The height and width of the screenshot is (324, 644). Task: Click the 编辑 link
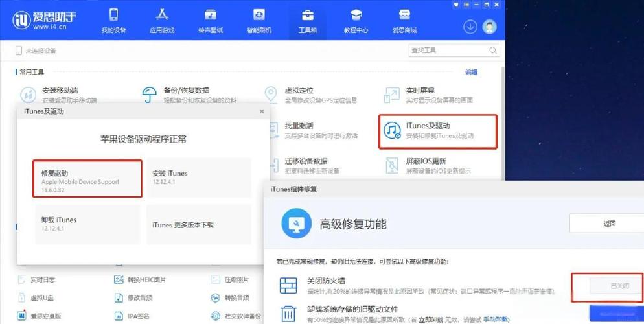471,72
